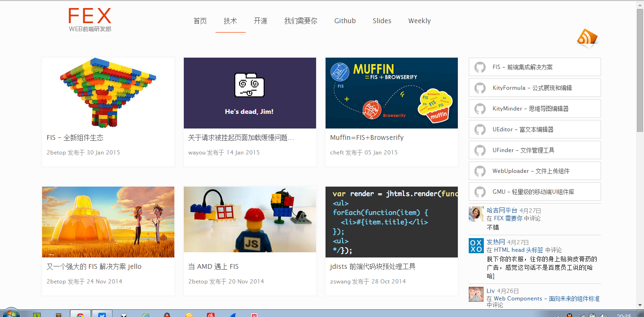Screen dimensions: 644x317
Task: Click the FEX logo
Action: pyautogui.click(x=90, y=20)
